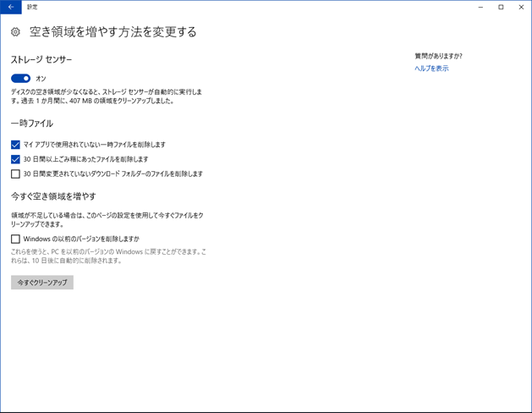The width and height of the screenshot is (532, 413).
Task: Click the オン label next to the toggle
Action: pyautogui.click(x=41, y=79)
